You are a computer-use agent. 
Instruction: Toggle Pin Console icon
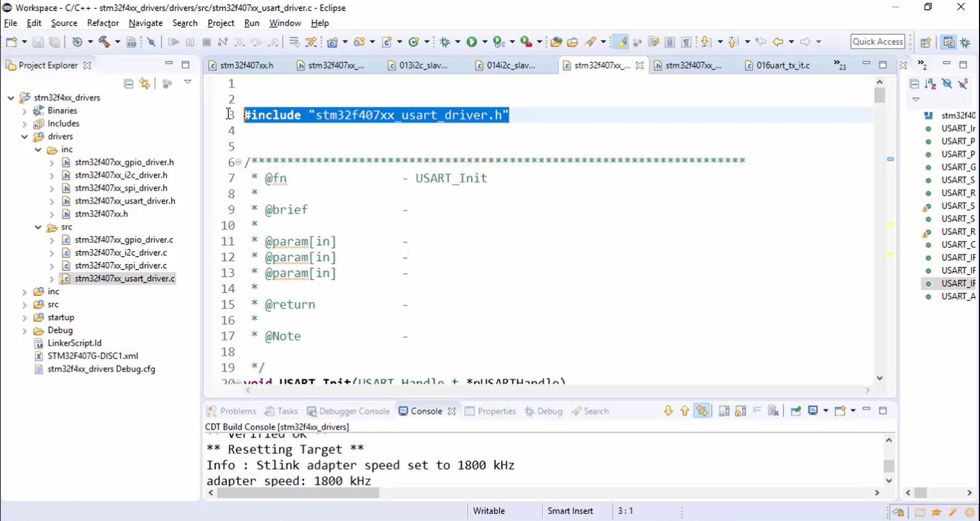click(796, 411)
